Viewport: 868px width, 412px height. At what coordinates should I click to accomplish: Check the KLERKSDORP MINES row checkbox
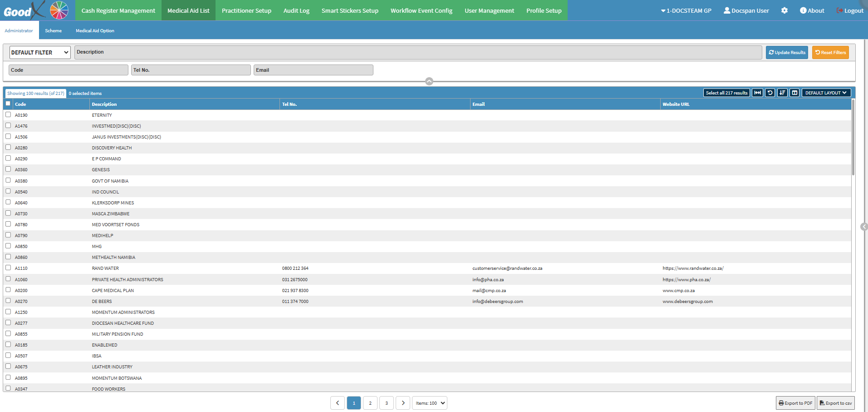tap(8, 202)
